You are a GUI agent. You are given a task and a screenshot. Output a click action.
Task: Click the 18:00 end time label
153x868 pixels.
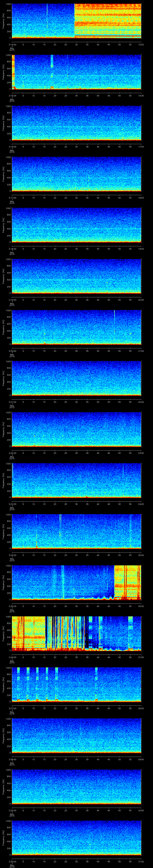coord(141,198)
